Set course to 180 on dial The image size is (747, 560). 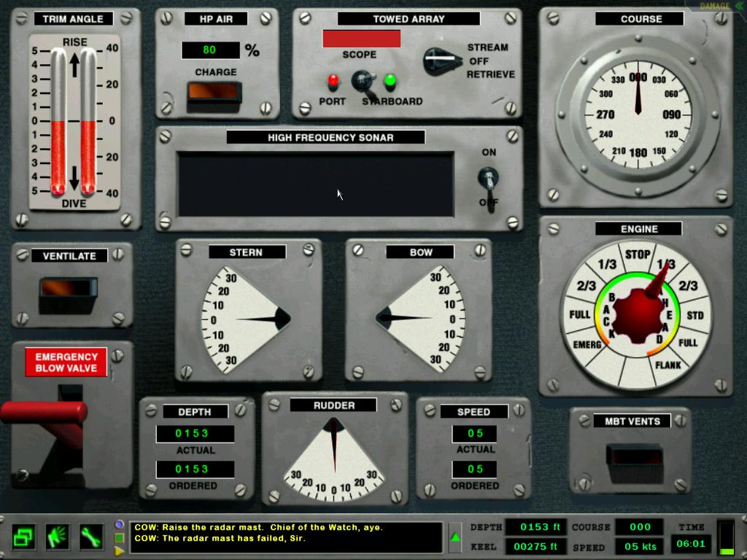point(638,153)
